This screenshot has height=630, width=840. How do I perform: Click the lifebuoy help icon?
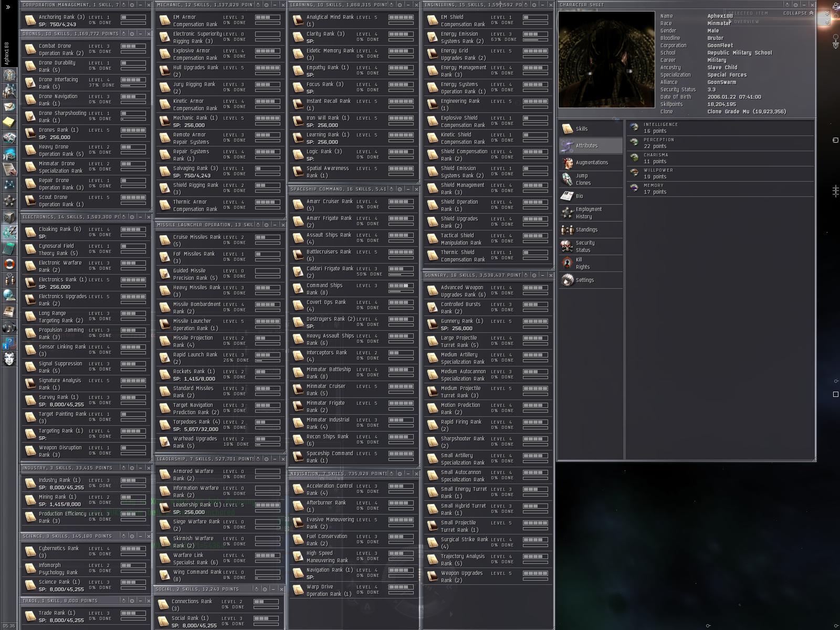point(9,264)
